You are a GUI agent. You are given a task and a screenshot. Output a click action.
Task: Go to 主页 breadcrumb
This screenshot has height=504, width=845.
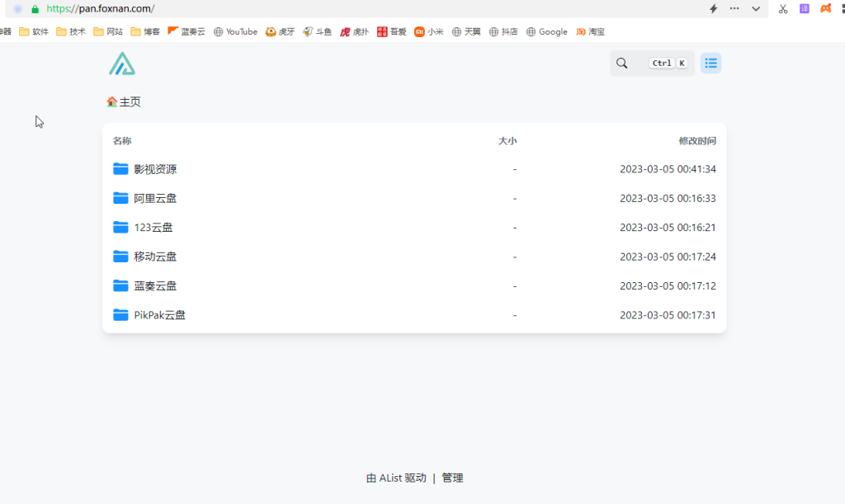coord(130,101)
